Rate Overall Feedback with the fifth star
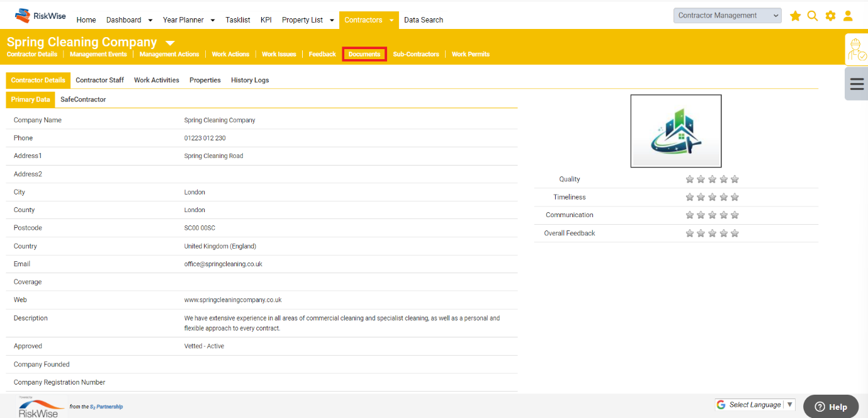This screenshot has height=418, width=868. click(x=735, y=234)
